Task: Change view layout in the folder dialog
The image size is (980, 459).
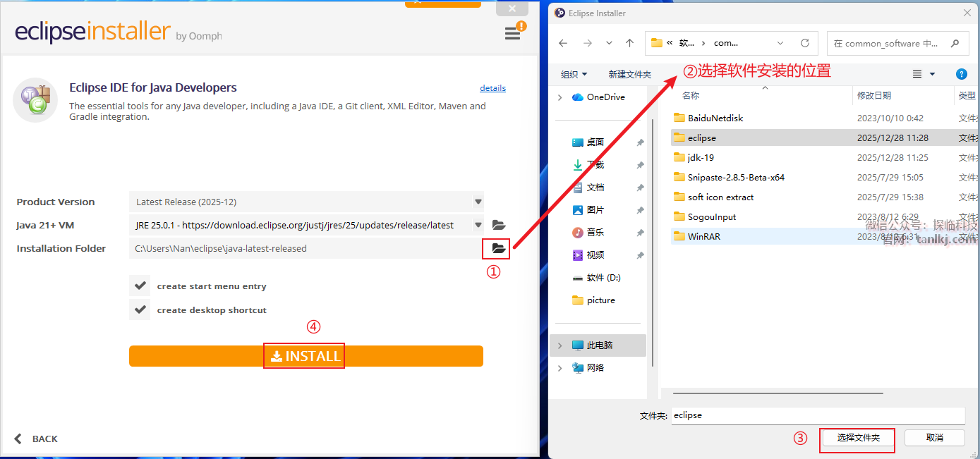Action: tap(917, 74)
